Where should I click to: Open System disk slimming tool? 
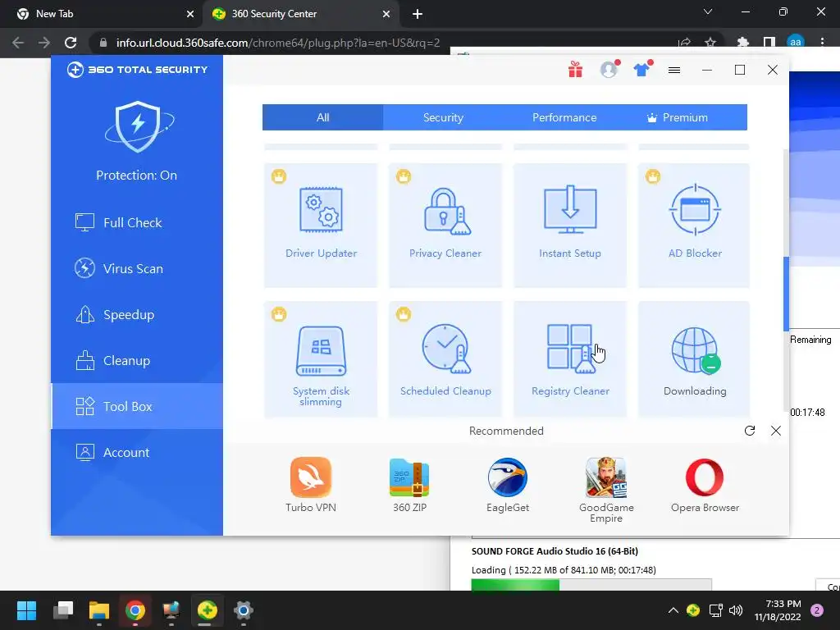pyautogui.click(x=321, y=359)
